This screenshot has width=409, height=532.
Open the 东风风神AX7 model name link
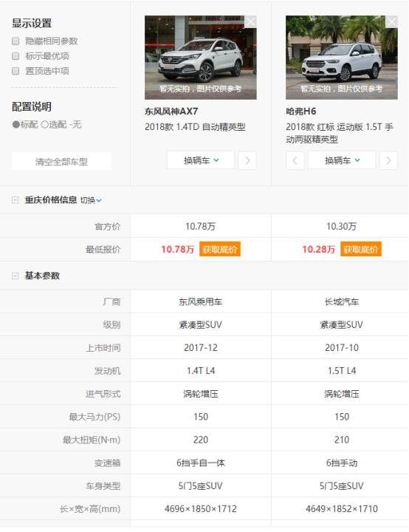click(171, 112)
